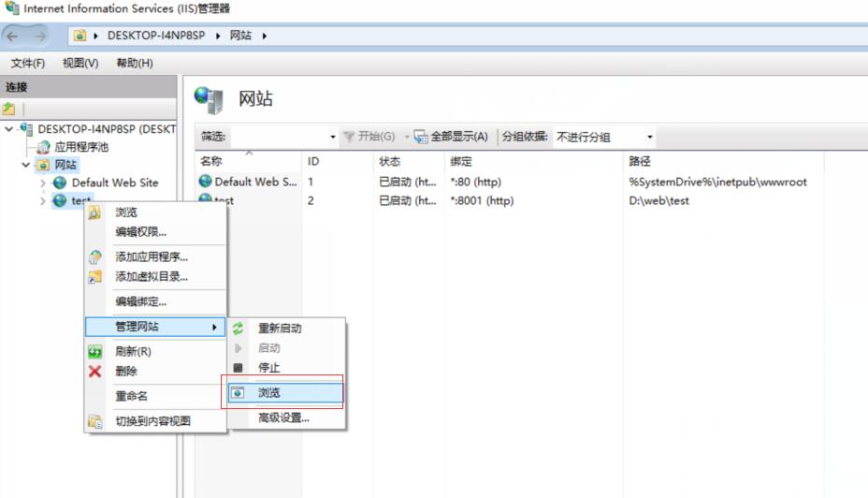Click 网站 in the breadcrumb
868x498 pixels.
point(240,36)
